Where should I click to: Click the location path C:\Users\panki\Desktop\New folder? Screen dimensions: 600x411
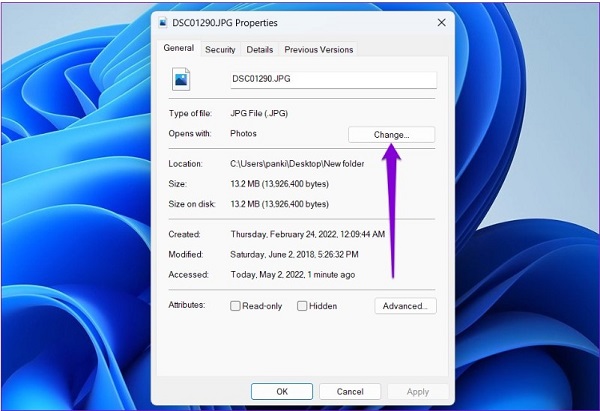[x=297, y=164]
